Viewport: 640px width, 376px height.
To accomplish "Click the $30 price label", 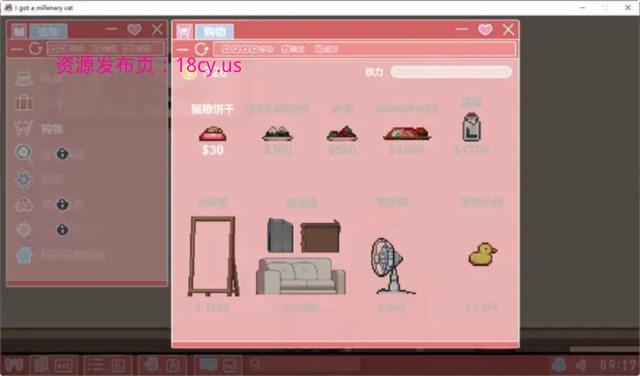I will point(212,150).
